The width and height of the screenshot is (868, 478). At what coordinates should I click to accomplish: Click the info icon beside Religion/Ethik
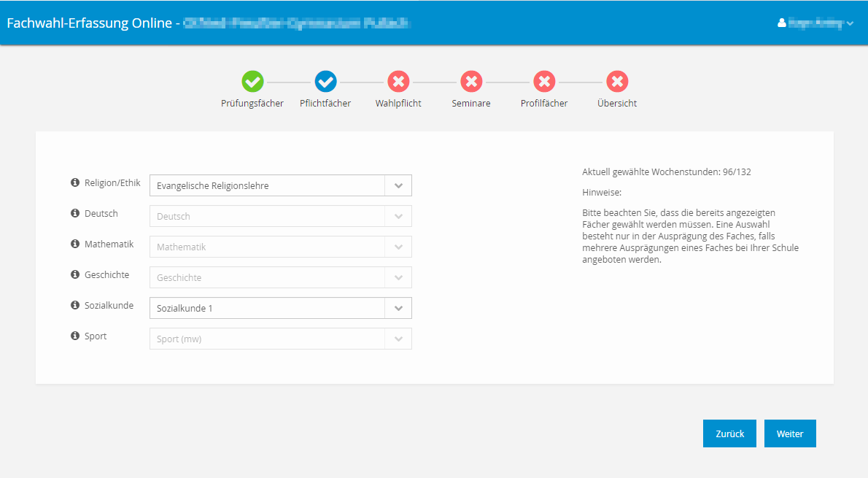pyautogui.click(x=75, y=182)
